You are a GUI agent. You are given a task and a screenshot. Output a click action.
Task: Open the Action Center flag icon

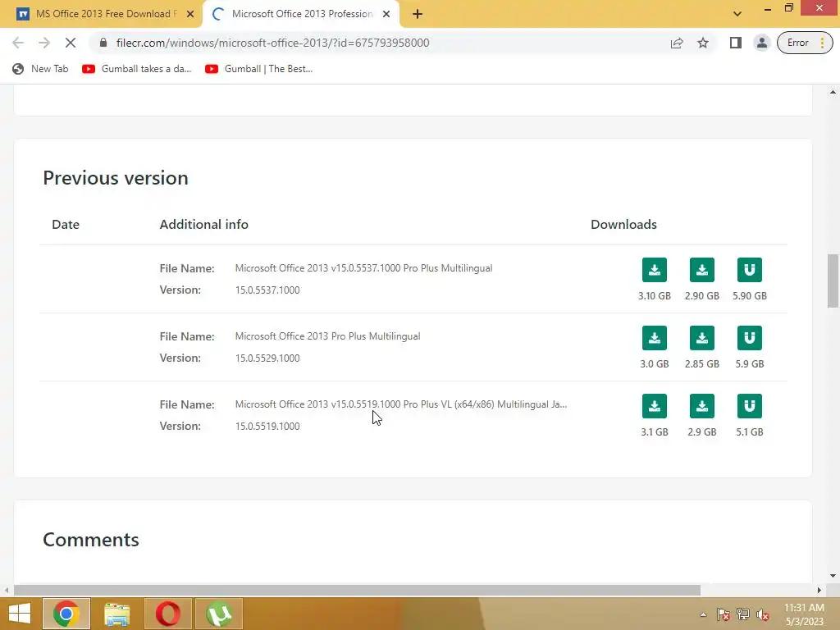click(723, 614)
